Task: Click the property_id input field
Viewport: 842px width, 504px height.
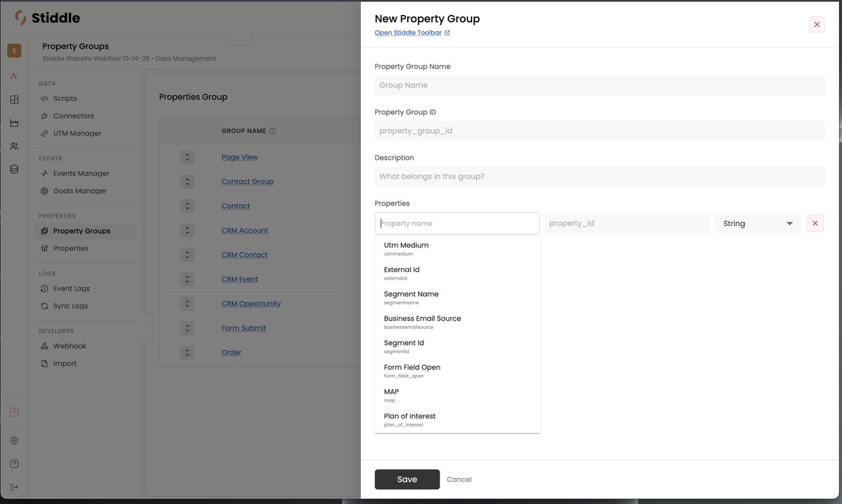Action: point(627,223)
